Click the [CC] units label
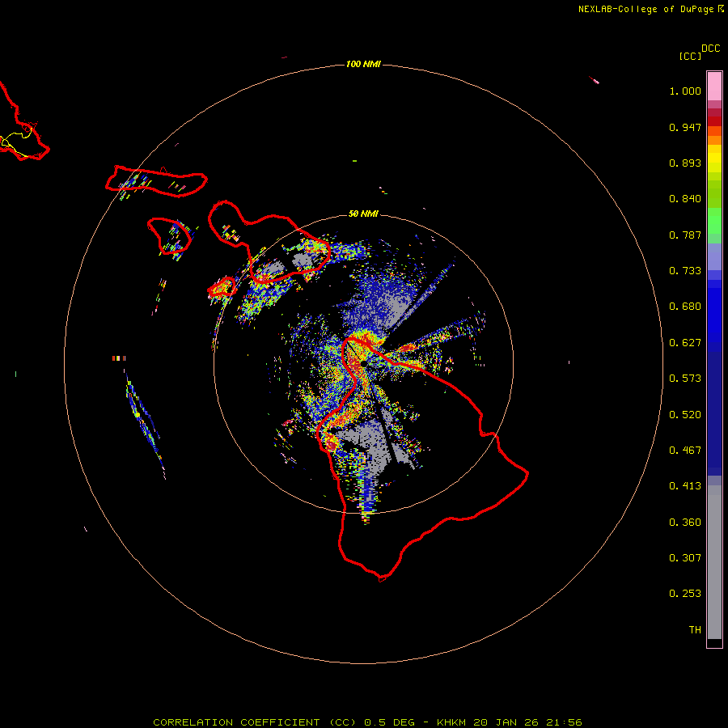Image resolution: width=728 pixels, height=728 pixels. click(x=691, y=56)
